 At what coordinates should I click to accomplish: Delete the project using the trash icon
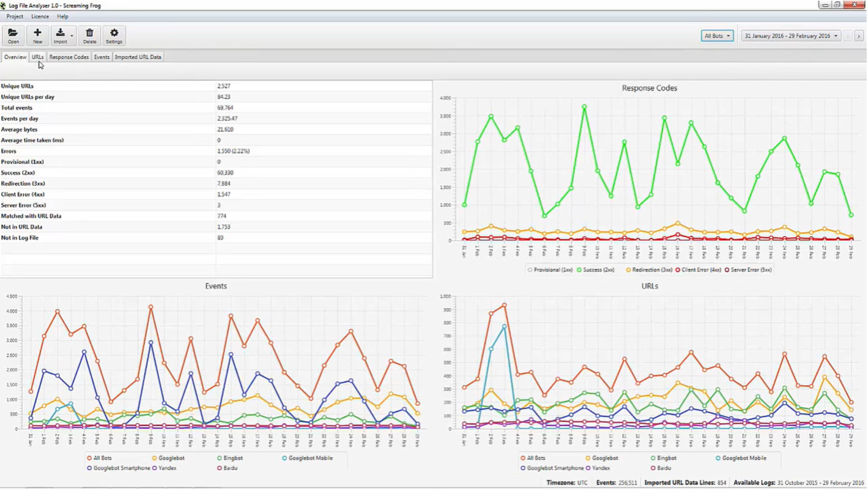coord(89,35)
